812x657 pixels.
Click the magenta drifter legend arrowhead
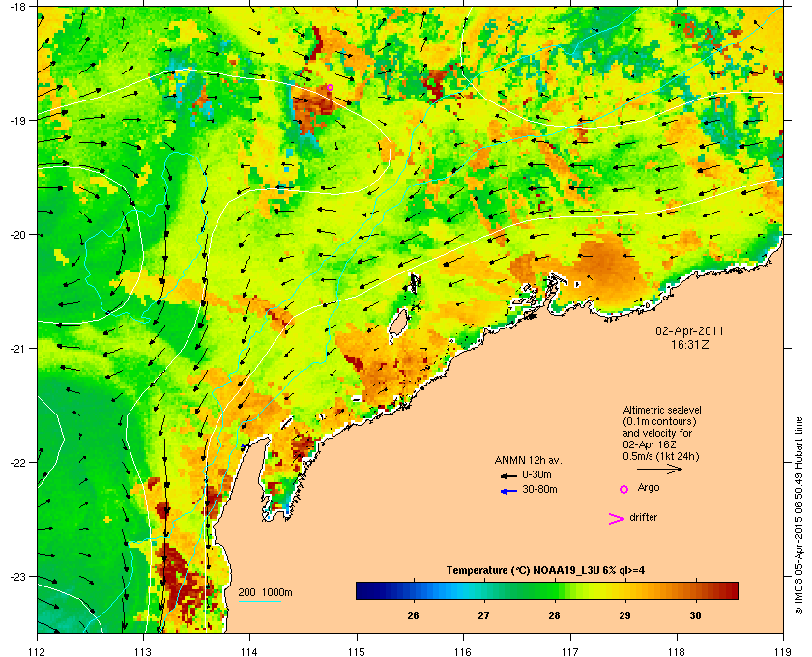tap(617, 519)
